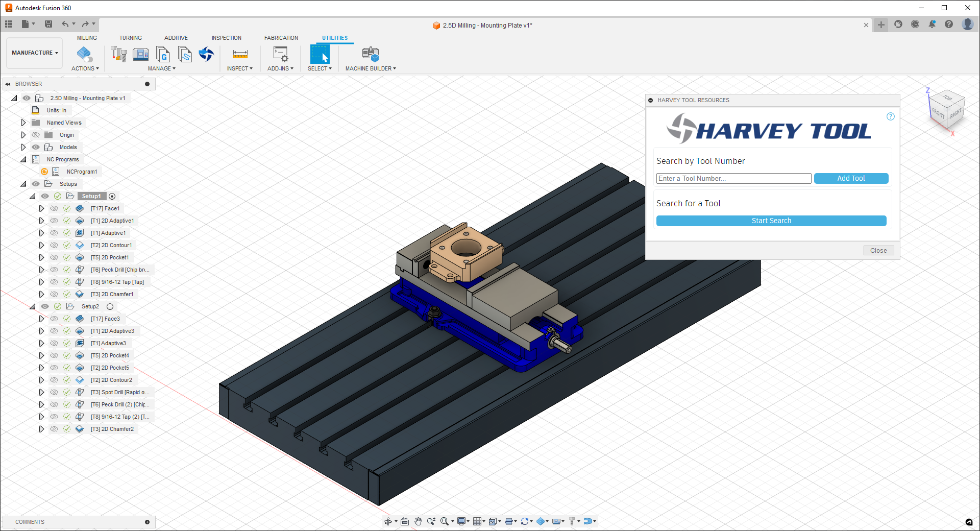Image resolution: width=980 pixels, height=531 pixels.
Task: Open the Machine Library icon
Action: [x=140, y=54]
